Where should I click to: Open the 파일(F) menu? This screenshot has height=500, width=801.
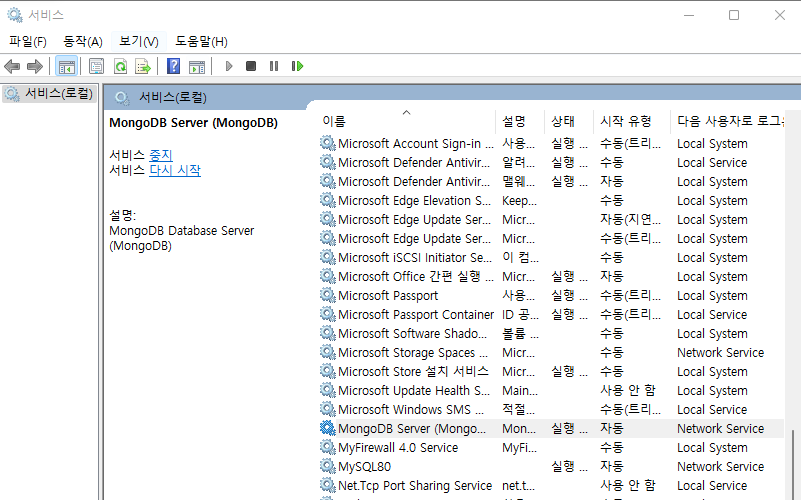click(x=28, y=41)
